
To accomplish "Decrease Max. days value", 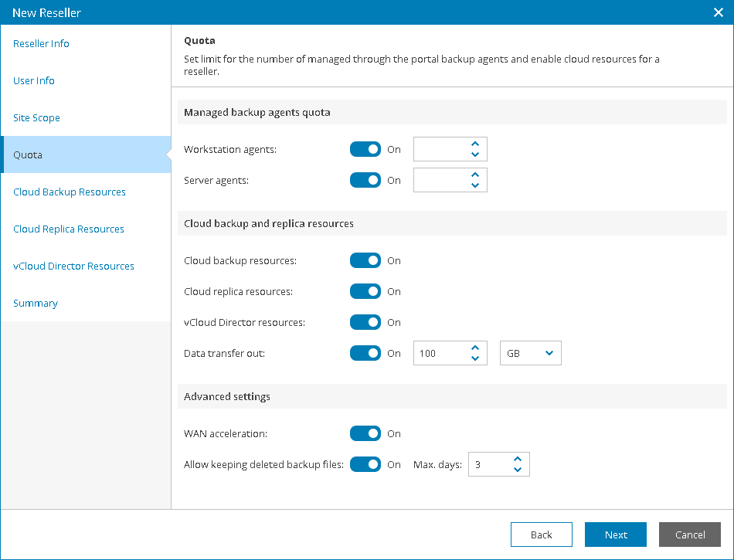I will point(517,470).
